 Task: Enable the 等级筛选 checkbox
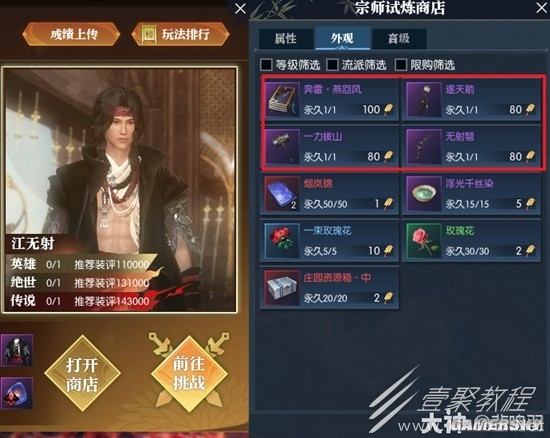click(266, 65)
